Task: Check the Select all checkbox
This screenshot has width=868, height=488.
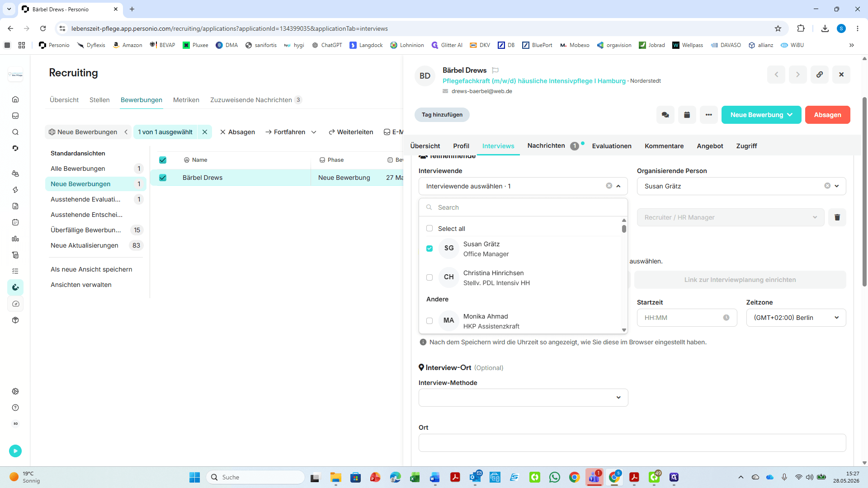Action: tap(429, 228)
